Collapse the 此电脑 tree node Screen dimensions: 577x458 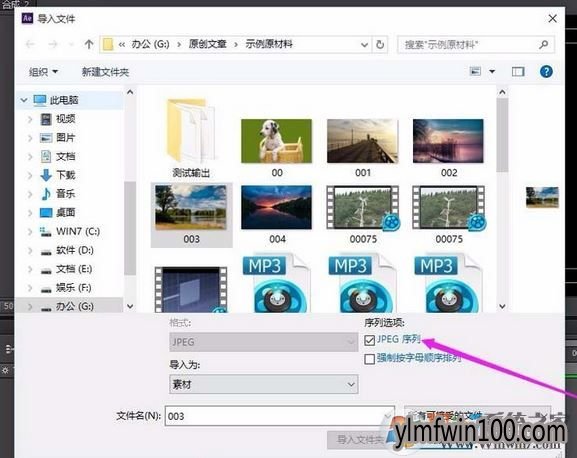(x=24, y=100)
